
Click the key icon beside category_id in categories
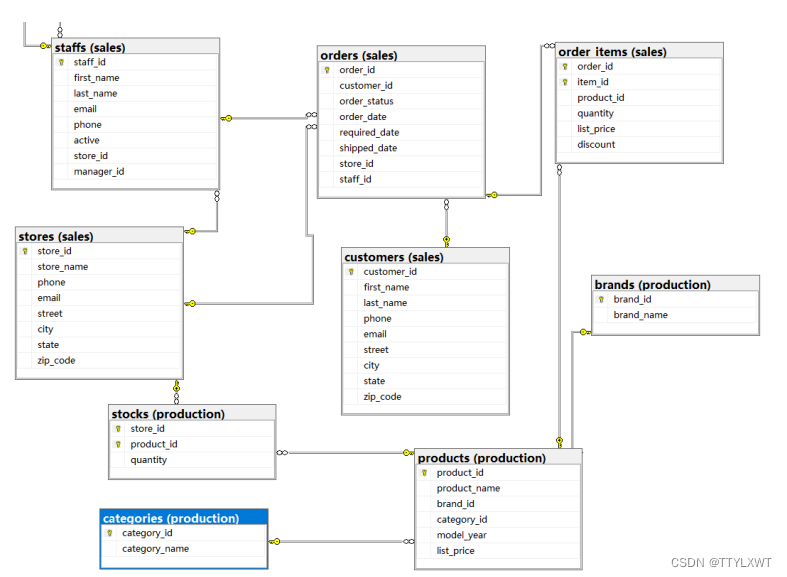point(109,533)
